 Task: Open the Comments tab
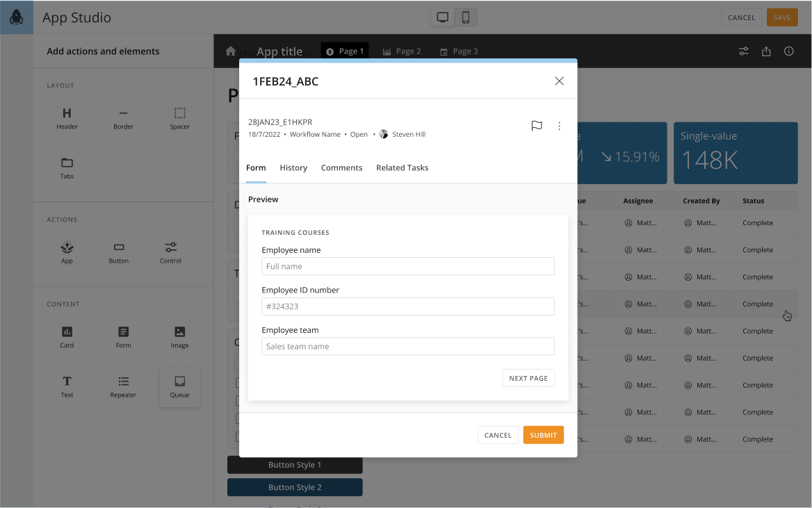pos(341,167)
